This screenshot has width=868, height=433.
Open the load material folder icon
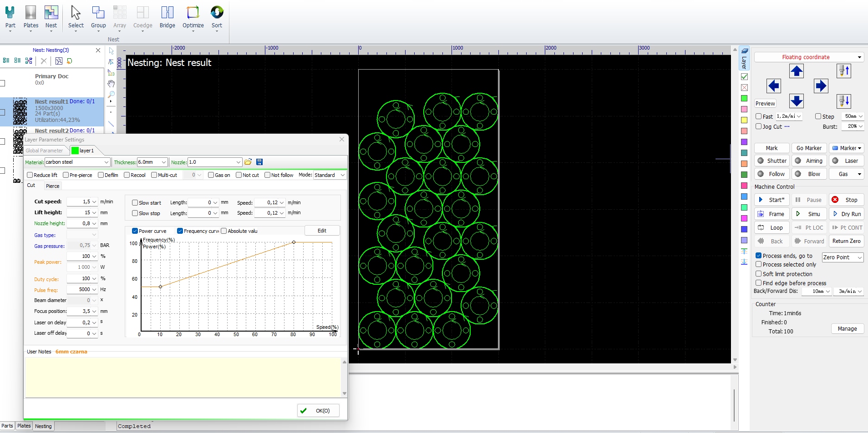click(248, 162)
